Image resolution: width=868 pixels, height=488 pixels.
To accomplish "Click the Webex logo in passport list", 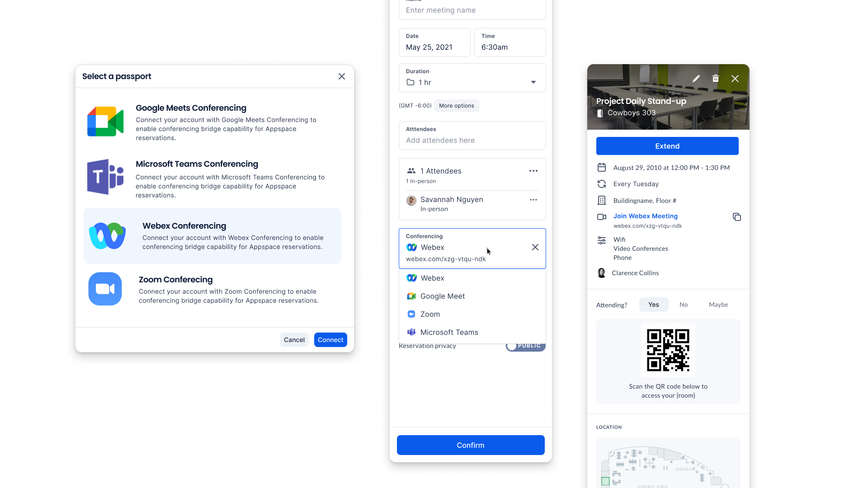I will point(107,236).
